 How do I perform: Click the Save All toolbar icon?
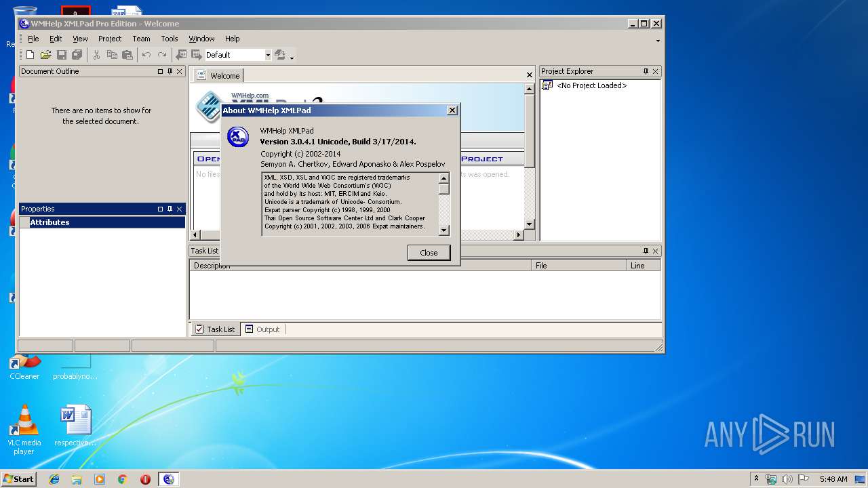point(77,55)
